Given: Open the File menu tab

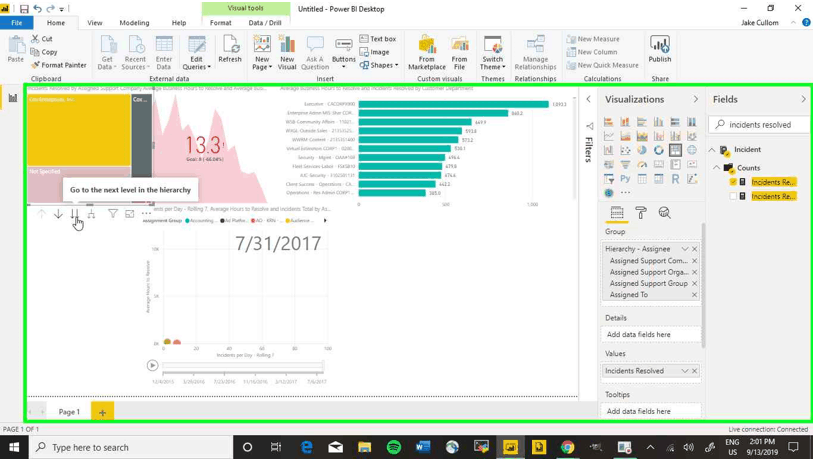Looking at the screenshot, I should (x=17, y=23).
